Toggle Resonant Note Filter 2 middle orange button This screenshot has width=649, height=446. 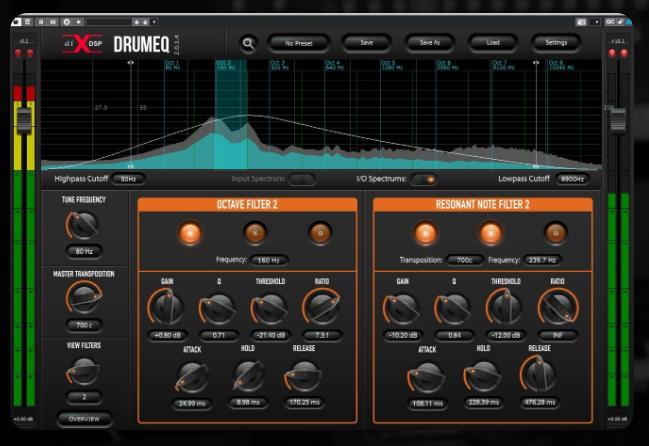tap(490, 233)
